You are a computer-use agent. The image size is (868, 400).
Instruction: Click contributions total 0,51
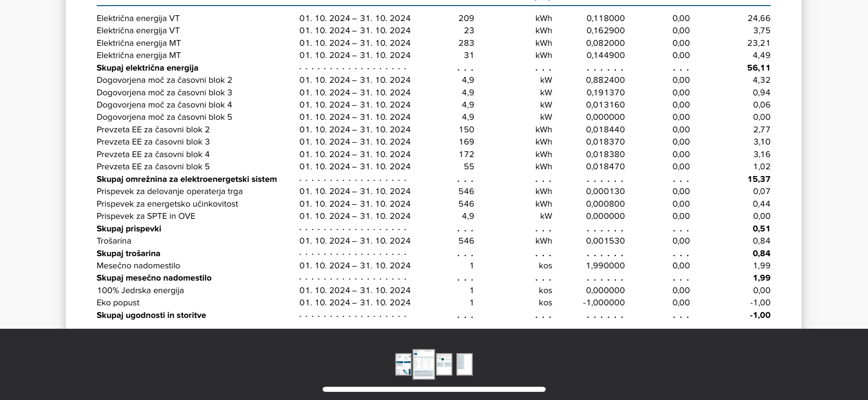(x=761, y=229)
